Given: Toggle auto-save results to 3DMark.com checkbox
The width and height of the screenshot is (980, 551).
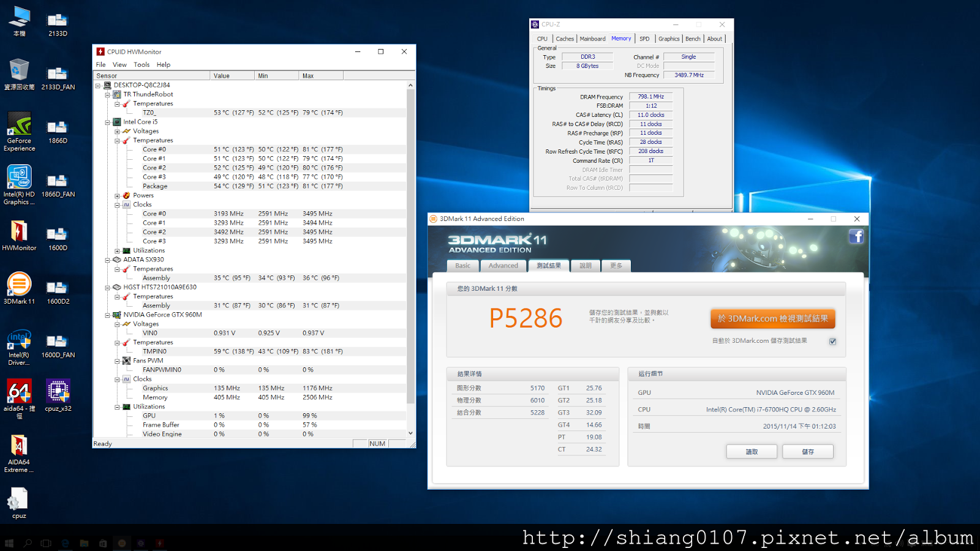Looking at the screenshot, I should pyautogui.click(x=832, y=342).
